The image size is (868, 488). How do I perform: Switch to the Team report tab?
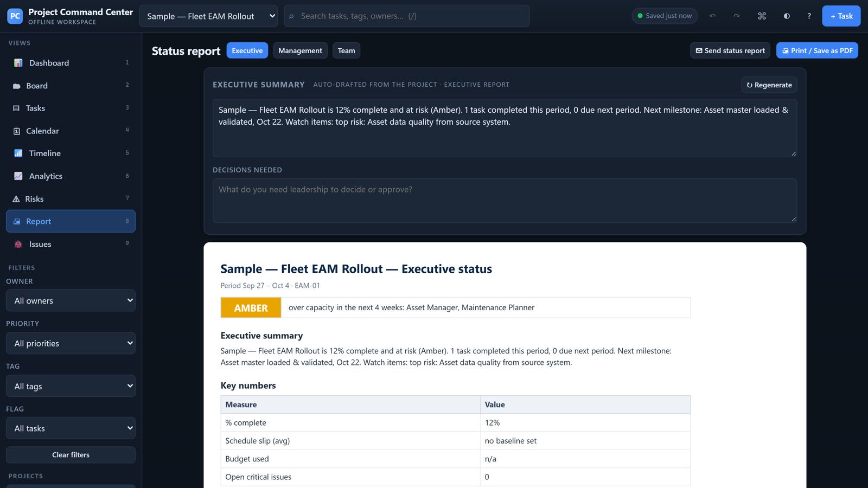tap(346, 50)
